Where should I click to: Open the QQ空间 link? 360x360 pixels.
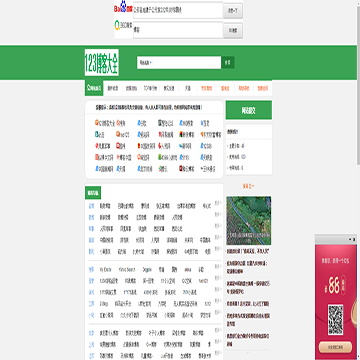pyautogui.click(x=187, y=281)
